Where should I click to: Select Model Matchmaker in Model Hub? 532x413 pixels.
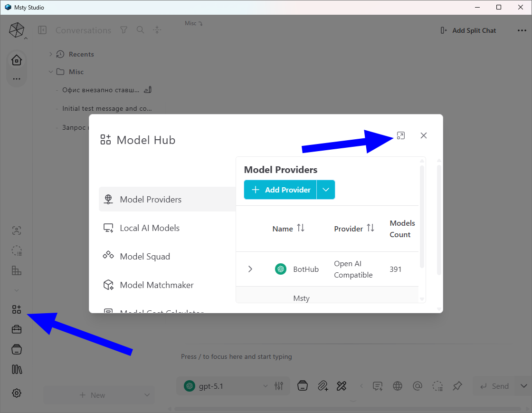tap(167, 285)
